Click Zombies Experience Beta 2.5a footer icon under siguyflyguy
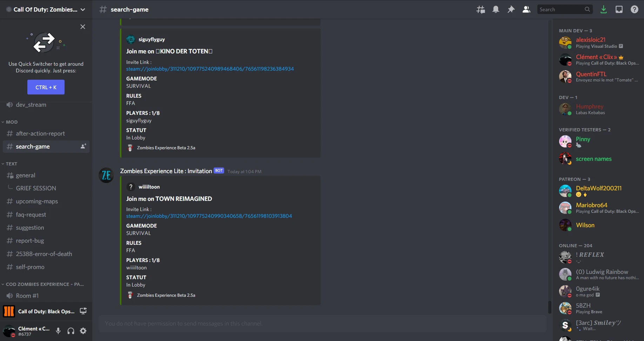Viewport: 644px width, 341px height. coord(130,148)
